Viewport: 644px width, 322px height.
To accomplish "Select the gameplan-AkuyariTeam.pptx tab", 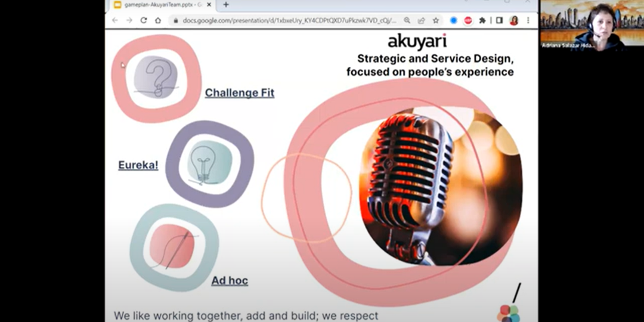I will 161,5.
